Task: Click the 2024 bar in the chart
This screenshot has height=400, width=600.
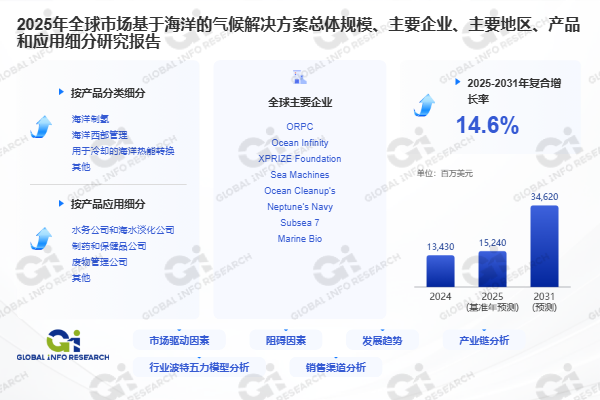Action: pyautogui.click(x=440, y=271)
